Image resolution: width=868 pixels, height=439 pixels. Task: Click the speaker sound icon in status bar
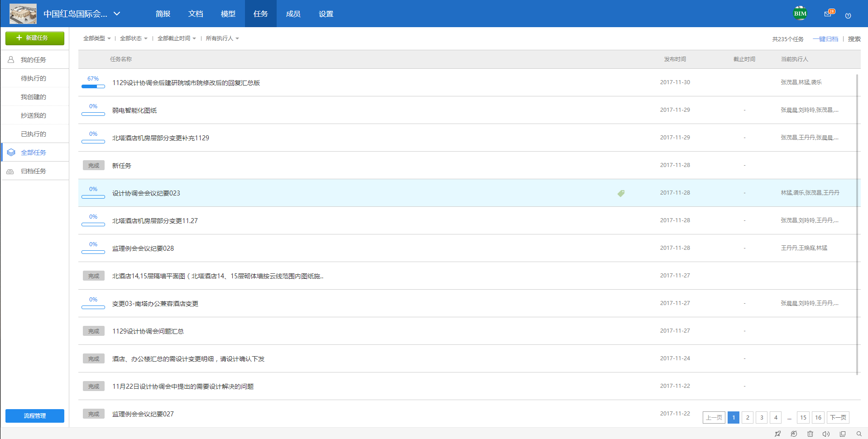point(826,434)
